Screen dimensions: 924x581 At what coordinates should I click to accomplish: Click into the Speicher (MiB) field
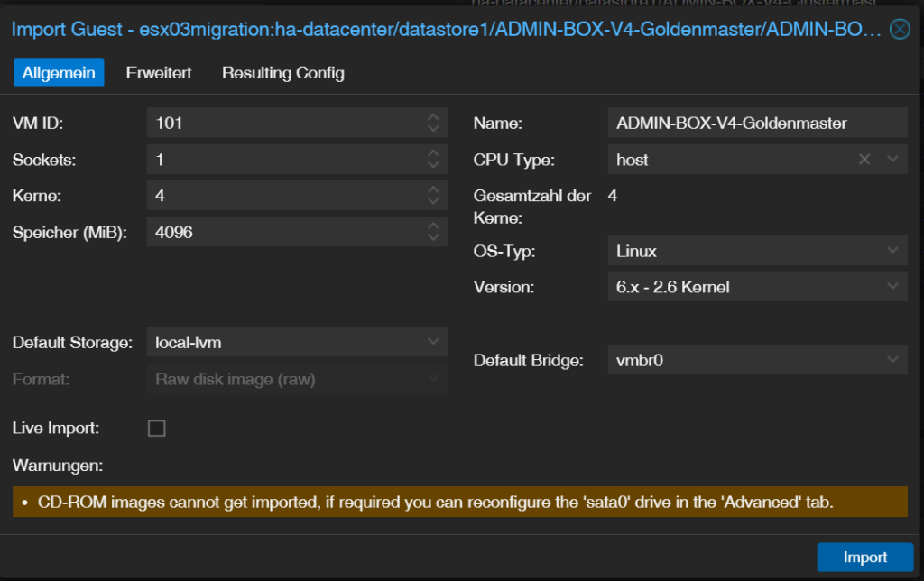point(286,232)
